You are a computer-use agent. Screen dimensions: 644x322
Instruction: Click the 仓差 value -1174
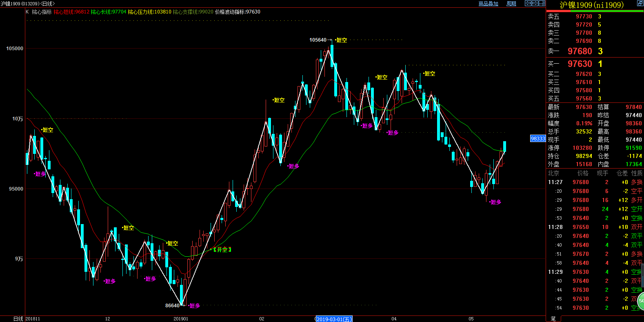tap(635, 156)
